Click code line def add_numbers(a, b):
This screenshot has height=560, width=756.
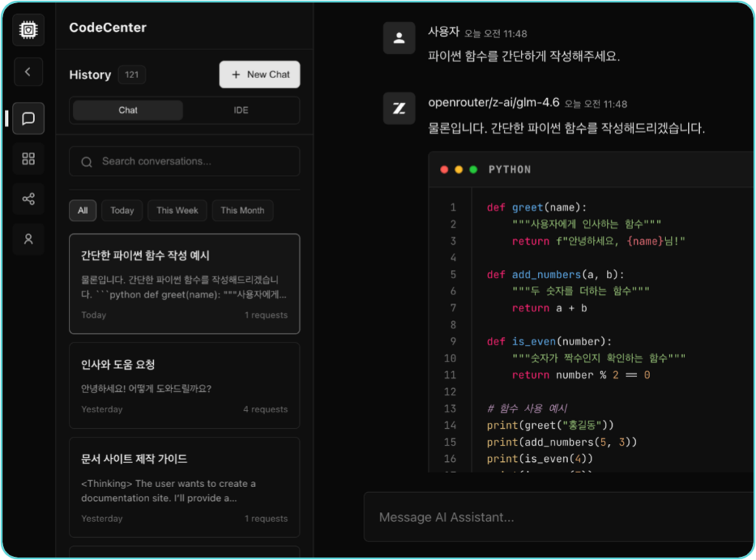coord(555,274)
